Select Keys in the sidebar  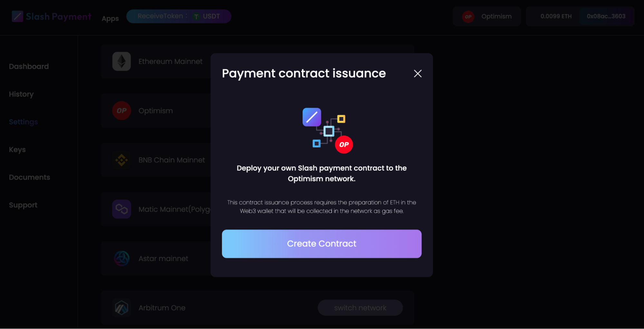17,150
